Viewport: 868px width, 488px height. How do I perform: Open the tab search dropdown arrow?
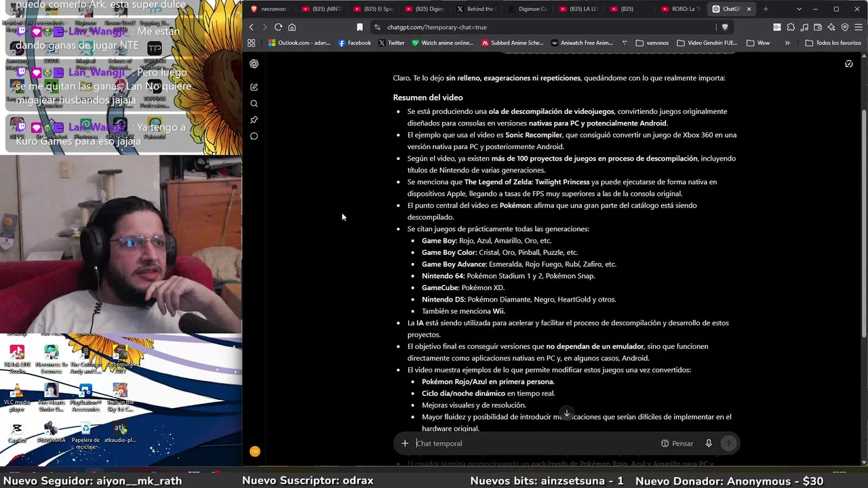click(x=799, y=9)
